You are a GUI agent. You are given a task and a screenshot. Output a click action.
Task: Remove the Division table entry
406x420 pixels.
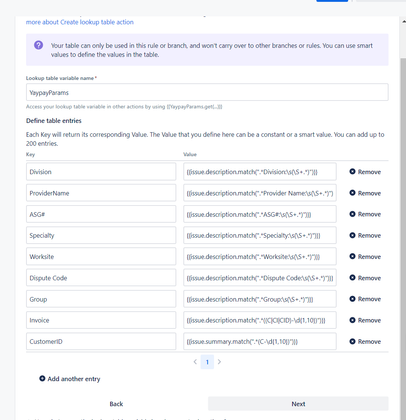coord(365,172)
